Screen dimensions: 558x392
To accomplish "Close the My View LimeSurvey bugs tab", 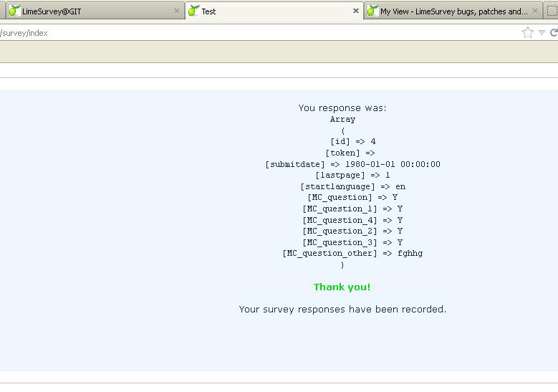I will pos(535,11).
